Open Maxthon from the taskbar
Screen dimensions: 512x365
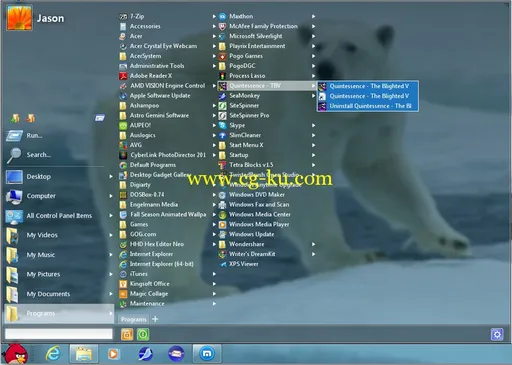pyautogui.click(x=207, y=354)
